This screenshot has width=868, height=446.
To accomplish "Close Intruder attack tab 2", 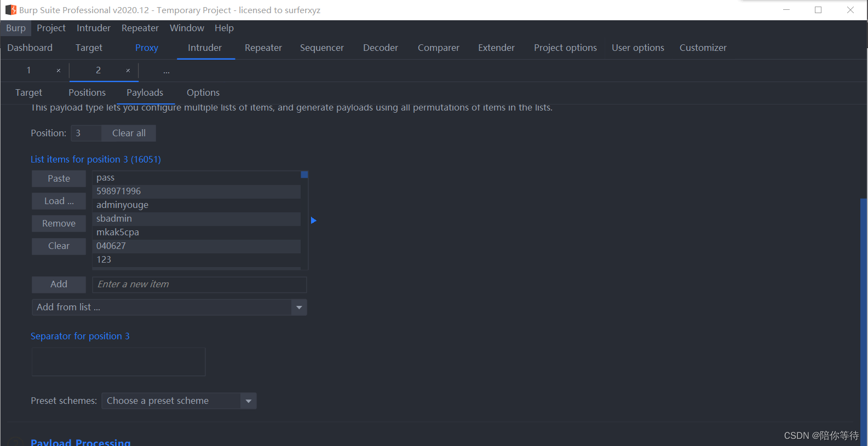I will point(128,71).
